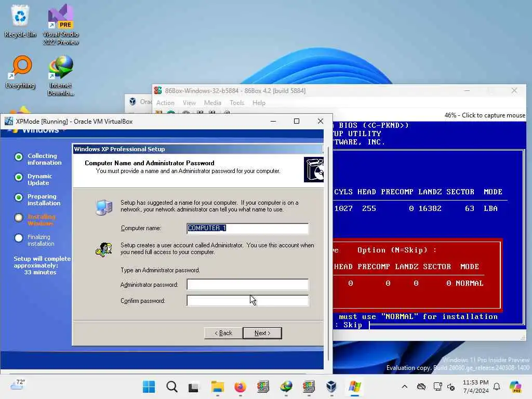Open clock and calendar flyout
The image size is (532, 399).
point(476,387)
